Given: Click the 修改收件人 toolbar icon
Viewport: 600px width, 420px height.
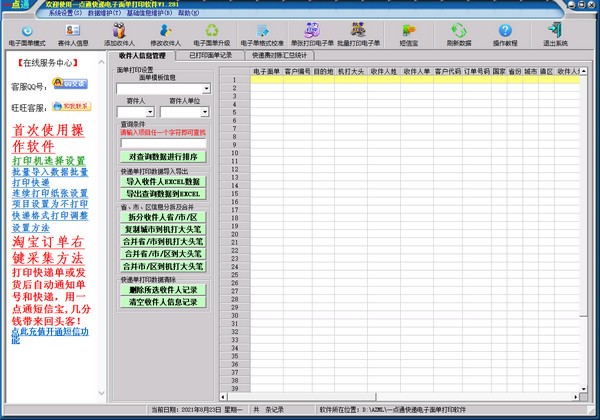Looking at the screenshot, I should pyautogui.click(x=167, y=32).
